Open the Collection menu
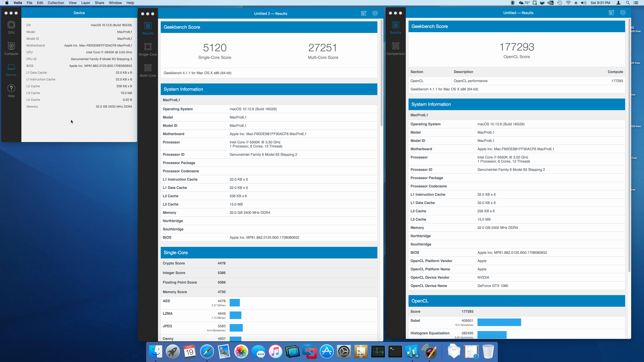The image size is (644, 362). pyautogui.click(x=56, y=3)
